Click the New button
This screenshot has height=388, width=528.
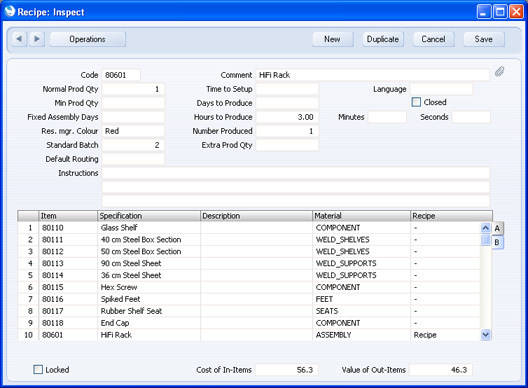[332, 39]
